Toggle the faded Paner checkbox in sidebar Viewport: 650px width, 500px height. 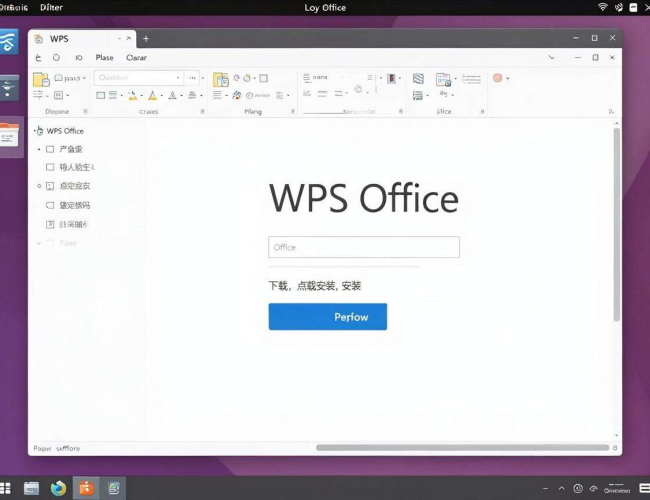pos(50,243)
